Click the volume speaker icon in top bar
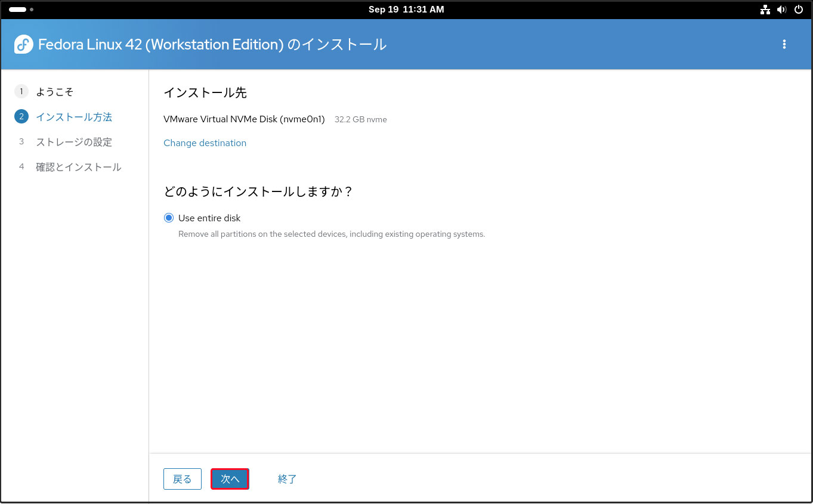The image size is (813, 504). [x=781, y=10]
